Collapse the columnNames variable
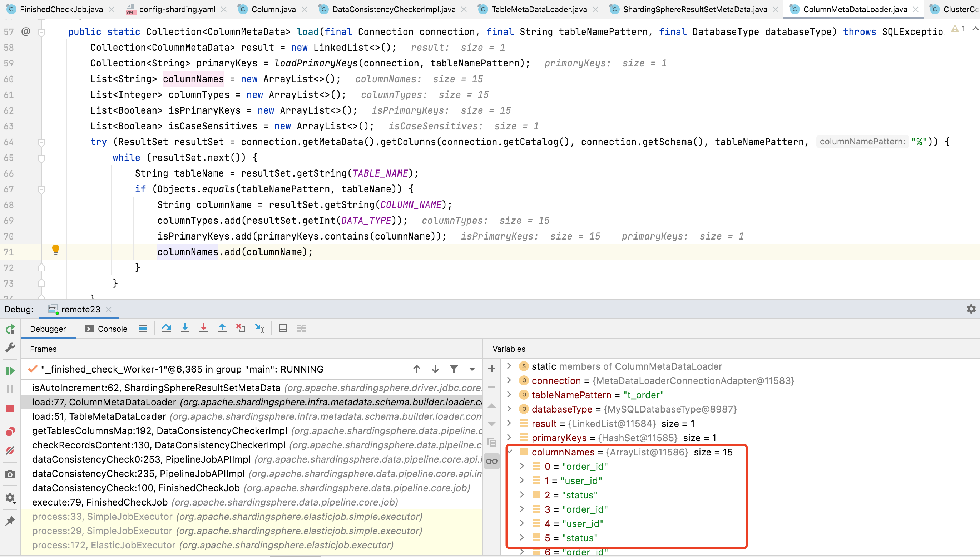The image size is (980, 557). pyautogui.click(x=510, y=452)
